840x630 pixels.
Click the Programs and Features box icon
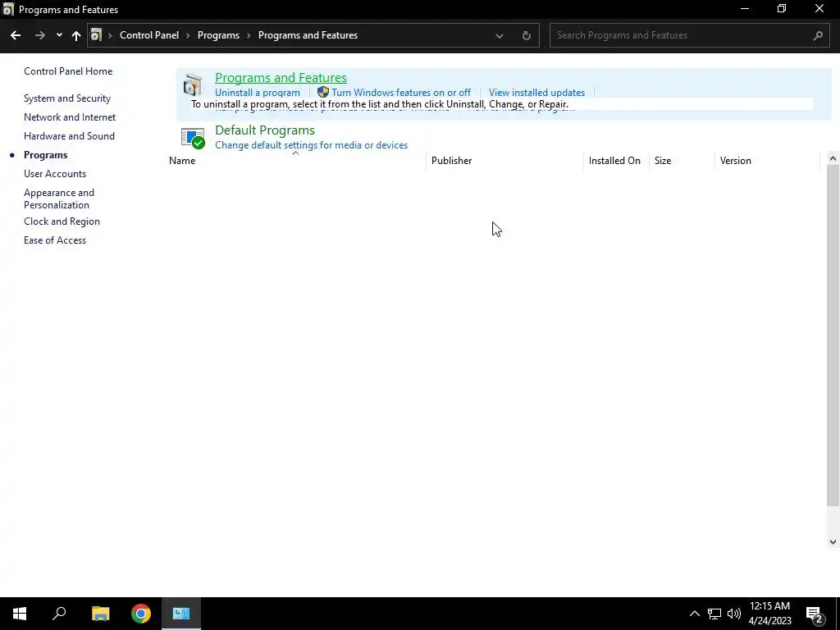click(x=193, y=85)
